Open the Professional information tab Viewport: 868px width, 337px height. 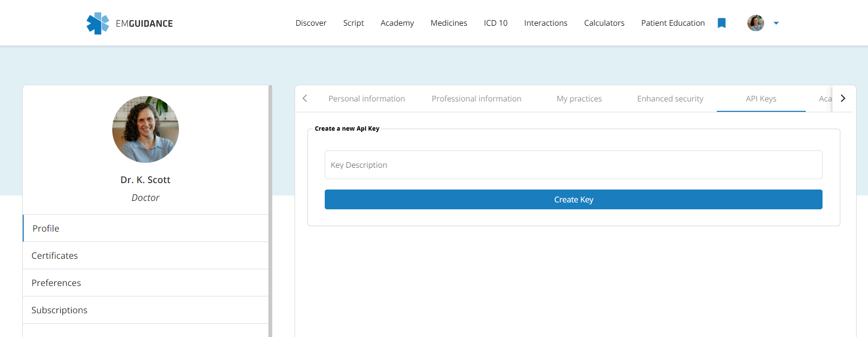[476, 99]
